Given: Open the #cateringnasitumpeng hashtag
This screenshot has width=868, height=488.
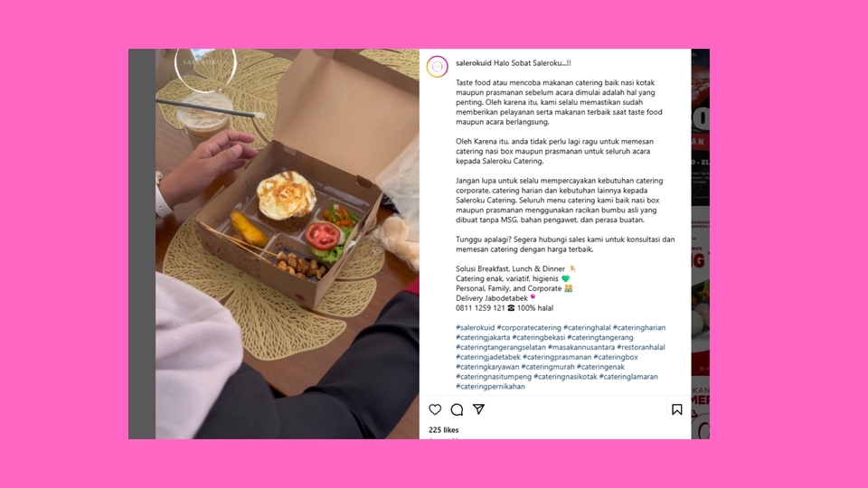Looking at the screenshot, I should click(494, 377).
